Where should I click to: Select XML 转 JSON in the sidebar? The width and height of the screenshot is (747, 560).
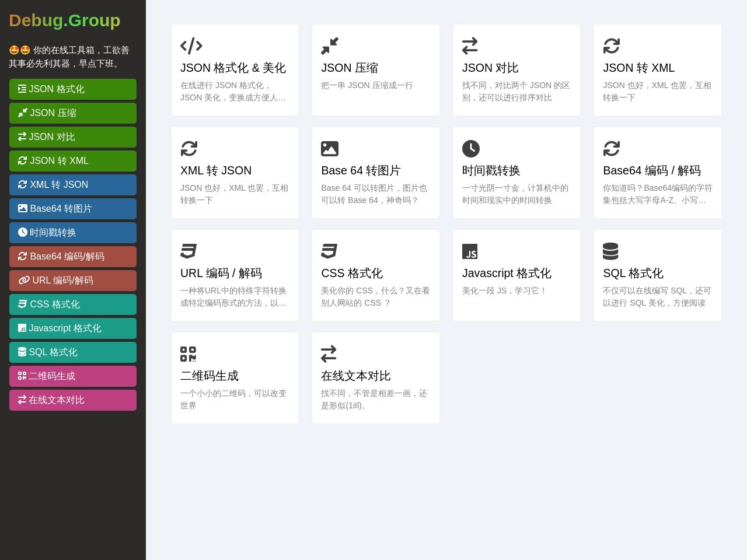click(73, 185)
